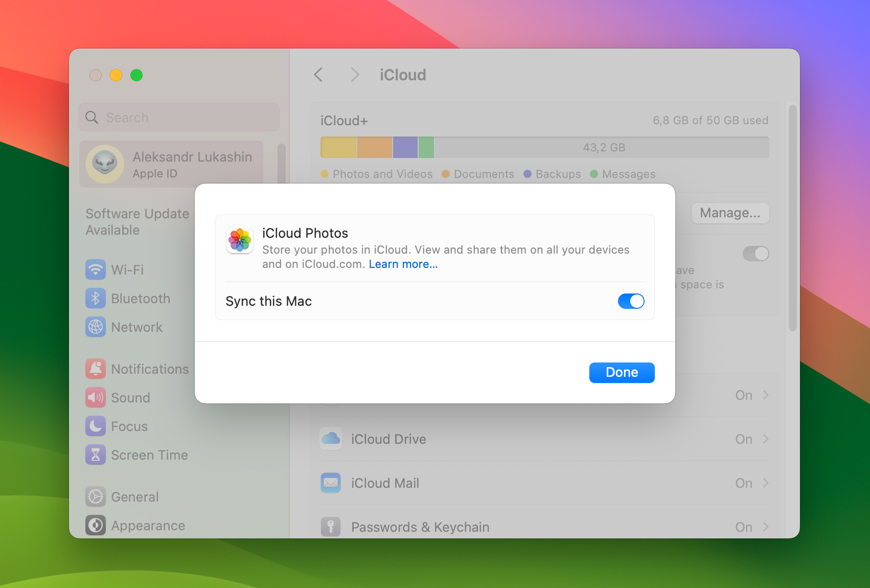
Task: Select Sound in the sidebar
Action: coord(131,397)
